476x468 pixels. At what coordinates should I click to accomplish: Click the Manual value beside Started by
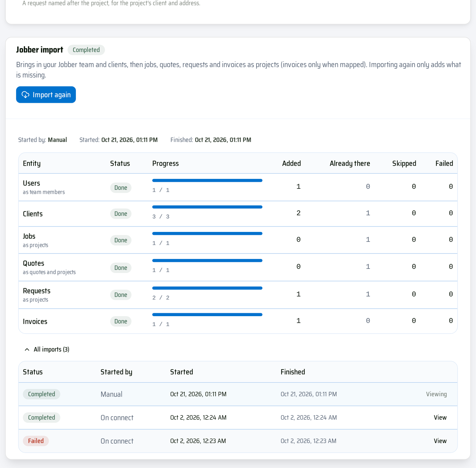click(x=57, y=140)
